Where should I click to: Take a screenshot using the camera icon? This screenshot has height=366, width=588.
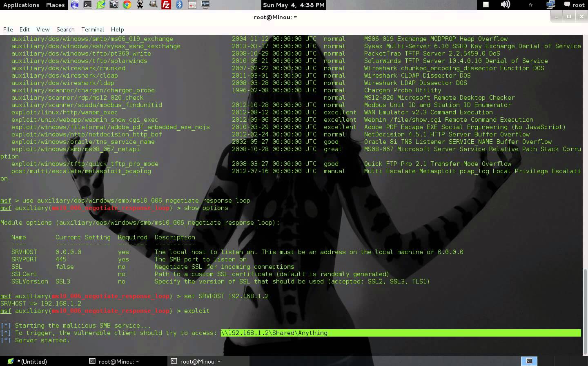[x=114, y=5]
